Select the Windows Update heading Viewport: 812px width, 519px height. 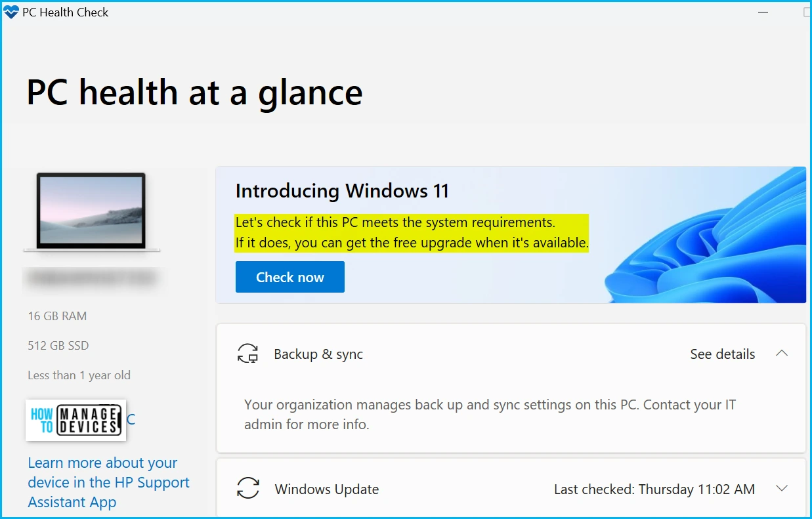pos(327,489)
